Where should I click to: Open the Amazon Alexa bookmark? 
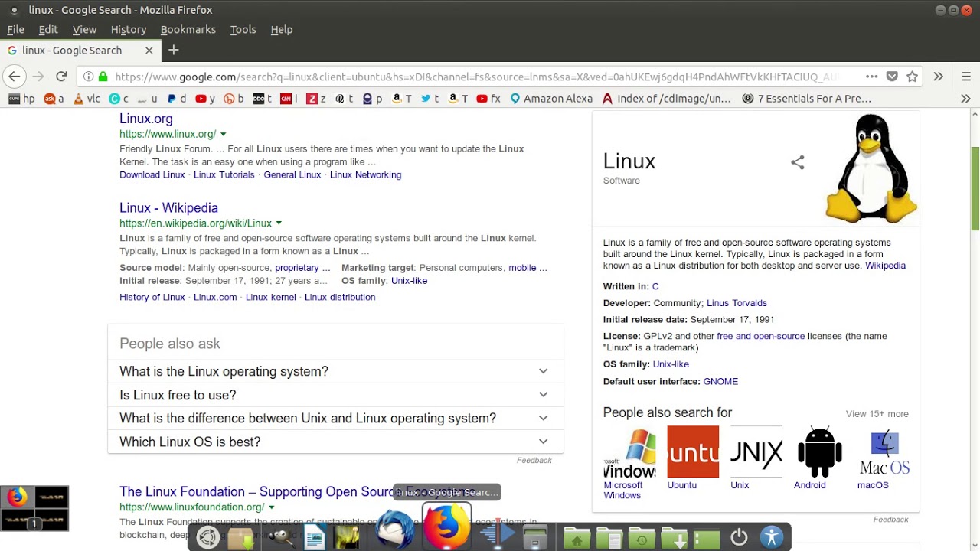[x=551, y=99]
